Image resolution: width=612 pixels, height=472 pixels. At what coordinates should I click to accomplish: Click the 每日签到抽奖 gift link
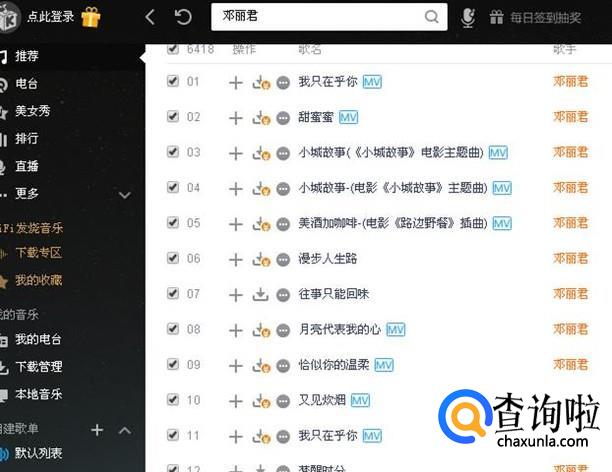click(535, 18)
